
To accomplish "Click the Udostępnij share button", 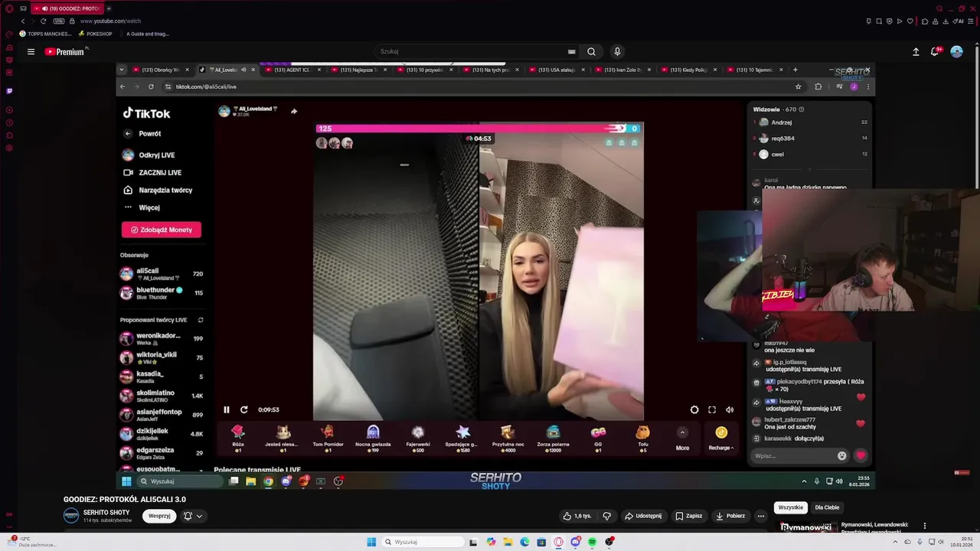I will (x=643, y=516).
